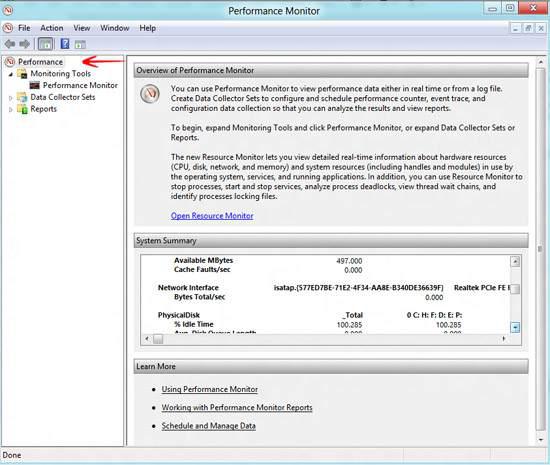Screen dimensions: 550x465
Task: Click System Summary horizontal scroll left arrow
Action: click(x=147, y=339)
